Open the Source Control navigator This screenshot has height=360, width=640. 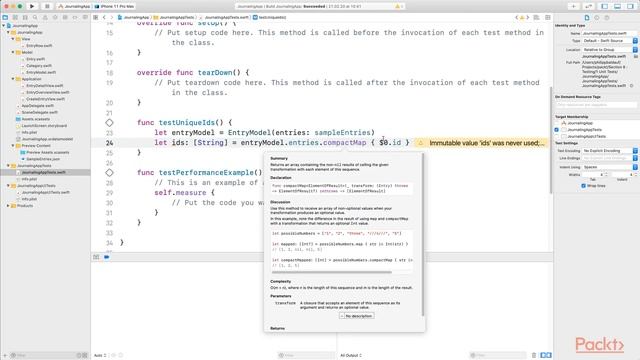(15, 18)
